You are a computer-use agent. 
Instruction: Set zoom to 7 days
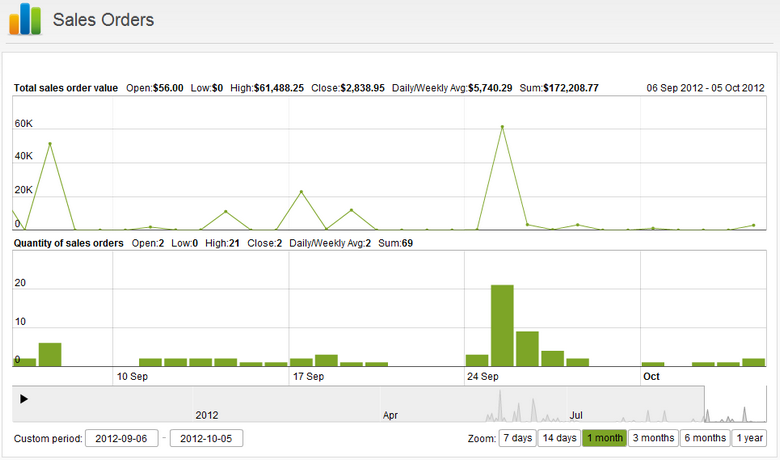click(517, 438)
